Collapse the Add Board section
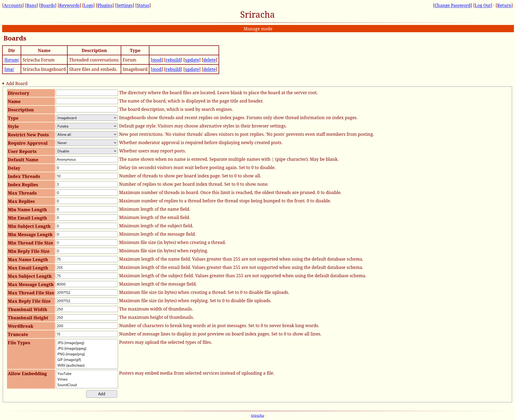 pyautogui.click(x=15, y=83)
